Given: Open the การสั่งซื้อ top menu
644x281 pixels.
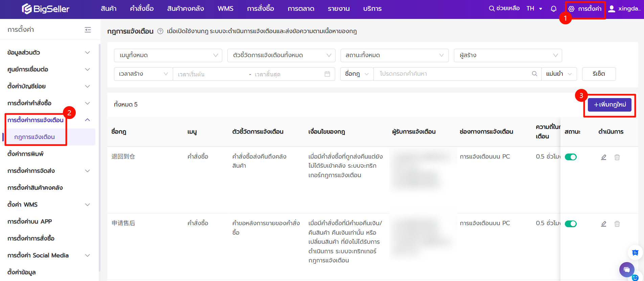Looking at the screenshot, I should [260, 9].
